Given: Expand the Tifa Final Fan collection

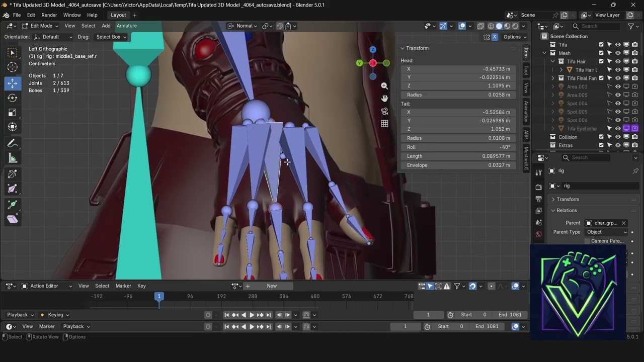Looking at the screenshot, I should click(553, 78).
